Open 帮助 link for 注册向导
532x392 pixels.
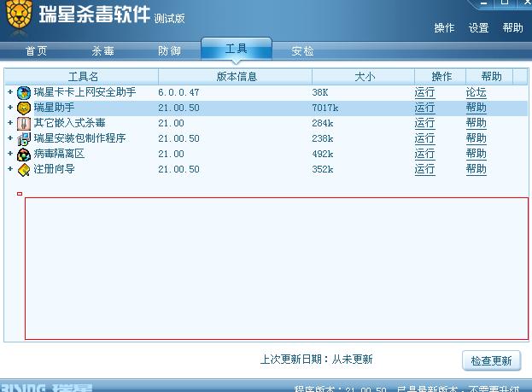[x=476, y=169]
